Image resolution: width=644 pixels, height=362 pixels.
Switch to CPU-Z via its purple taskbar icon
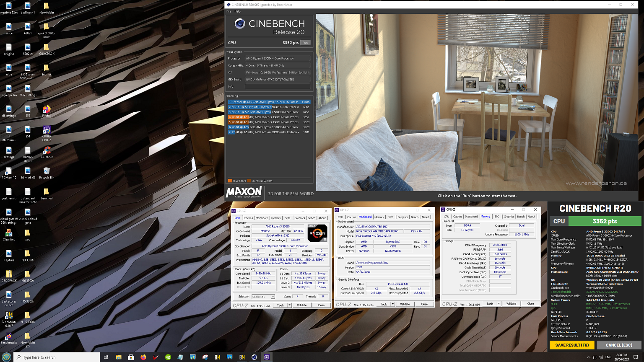(x=267, y=357)
